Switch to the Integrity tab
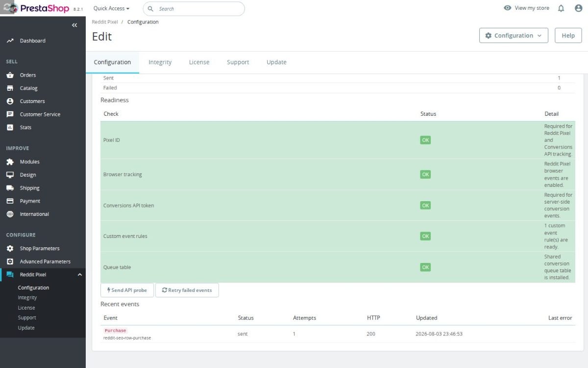Viewport: 588px width, 368px height. (160, 62)
